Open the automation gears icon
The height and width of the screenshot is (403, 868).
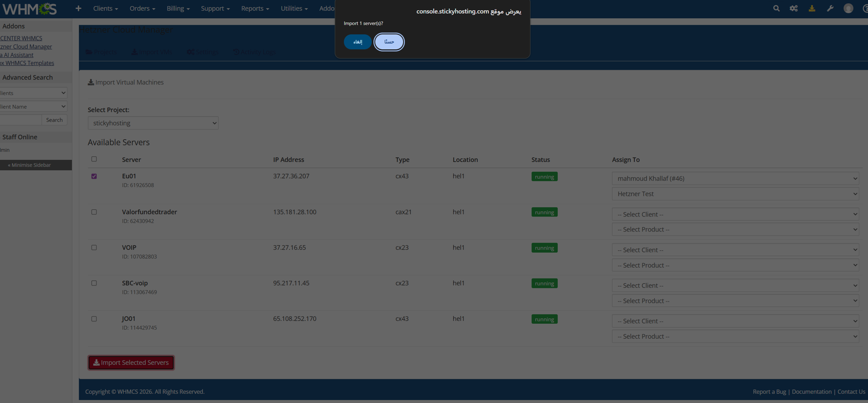click(794, 8)
